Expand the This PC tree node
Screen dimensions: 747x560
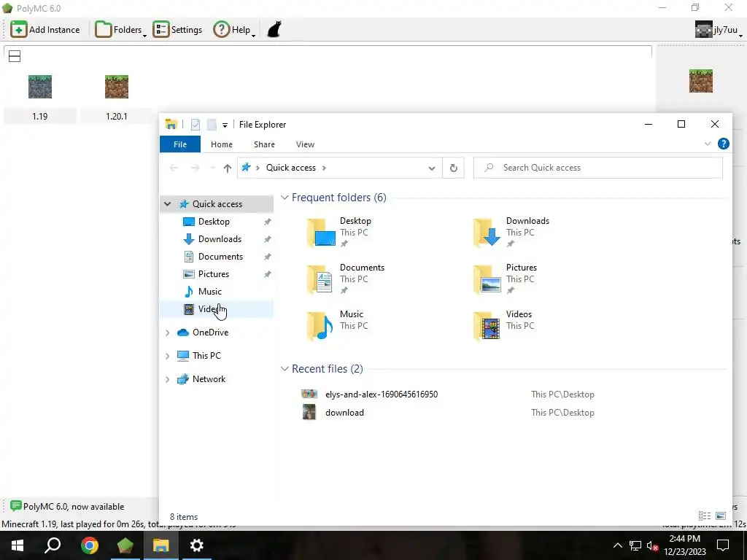[x=167, y=356]
